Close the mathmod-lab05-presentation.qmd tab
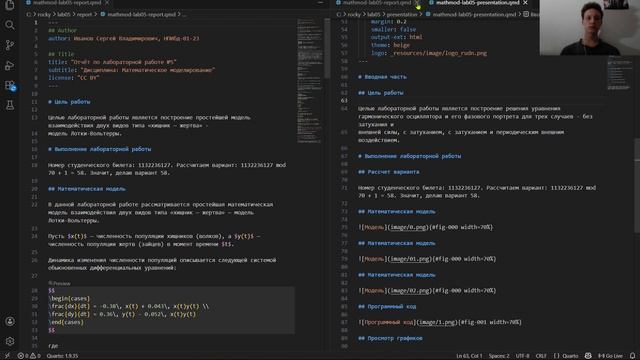Image resolution: width=640 pixels, height=360 pixels. coord(525,3)
